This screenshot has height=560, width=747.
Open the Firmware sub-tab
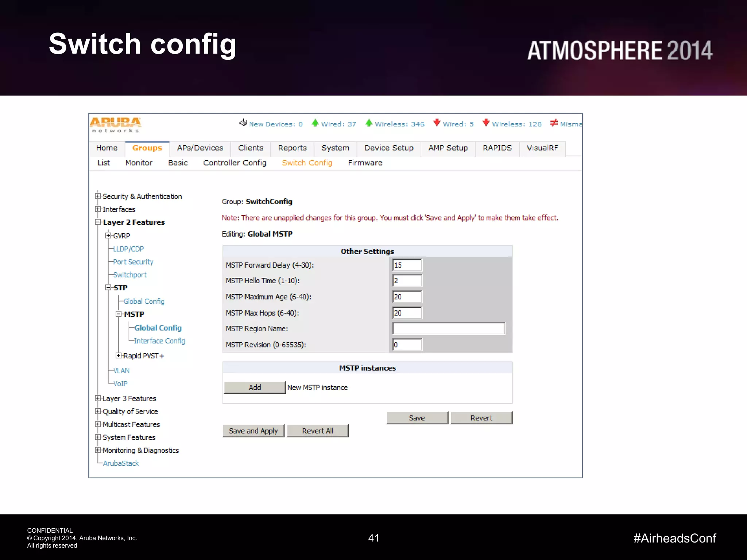coord(365,163)
